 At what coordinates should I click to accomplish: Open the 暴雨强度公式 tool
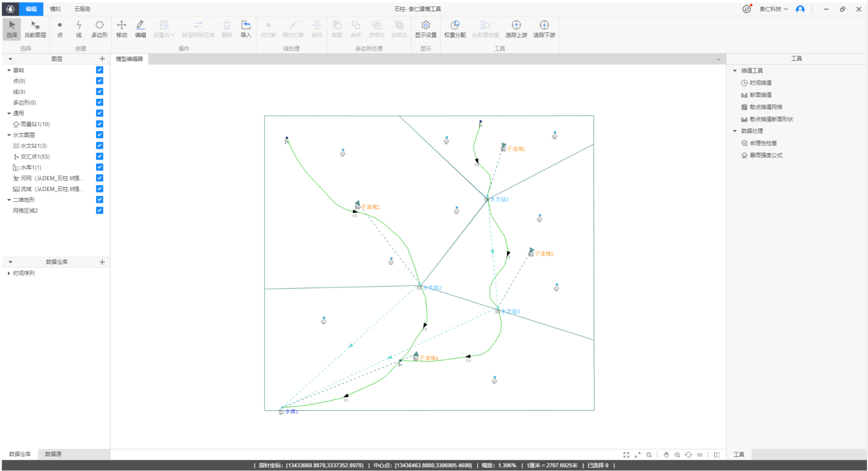point(765,155)
